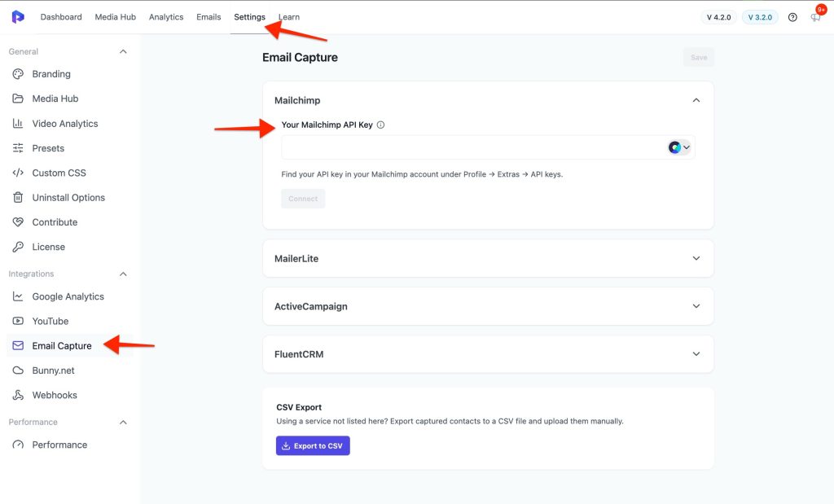This screenshot has width=834, height=504.
Task: Collapse the General sidebar section
Action: (123, 51)
